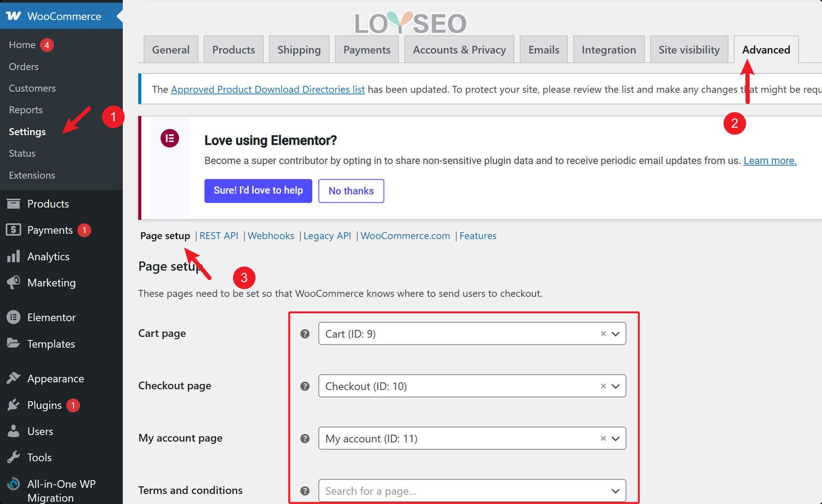Click the Plugins plug icon
This screenshot has width=822, height=504.
point(14,405)
